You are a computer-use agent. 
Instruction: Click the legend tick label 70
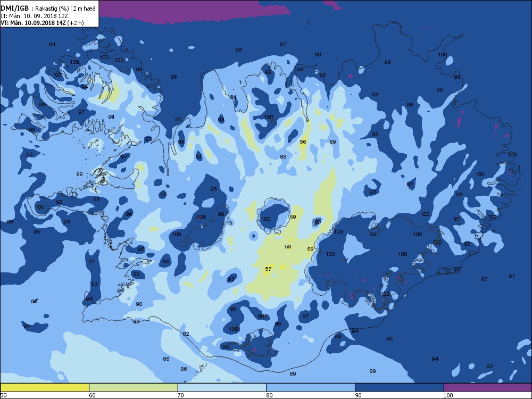point(181,395)
